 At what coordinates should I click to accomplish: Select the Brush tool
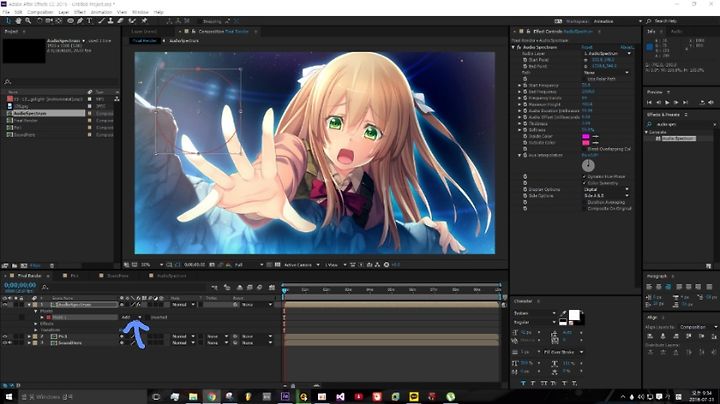pyautogui.click(x=101, y=21)
